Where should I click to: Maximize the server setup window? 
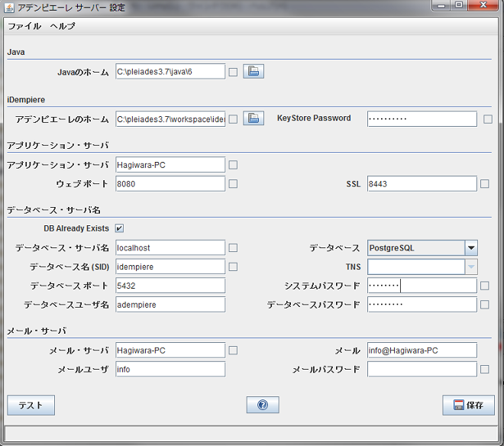(459, 5)
